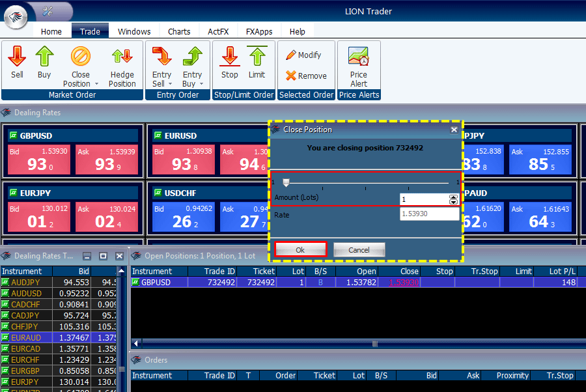Click the EURJPY Ask price tile
Image resolution: width=586 pixels, height=392 pixels.
click(x=107, y=217)
